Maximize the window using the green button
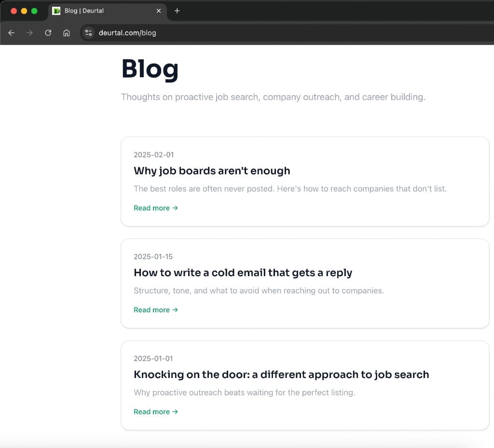Screen dimensions: 494x448 (34, 11)
